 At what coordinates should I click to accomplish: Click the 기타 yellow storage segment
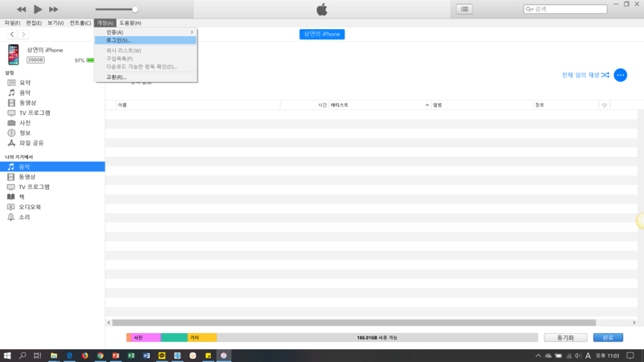point(202,337)
